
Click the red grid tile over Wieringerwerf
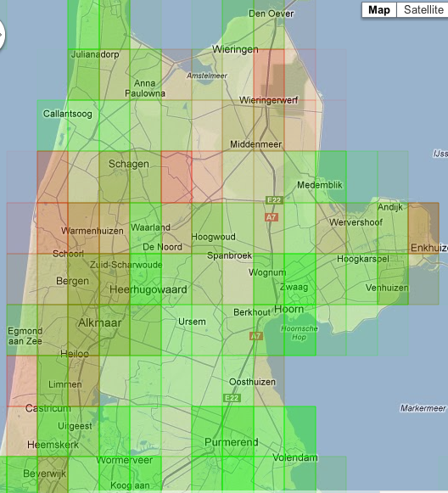(x=269, y=75)
